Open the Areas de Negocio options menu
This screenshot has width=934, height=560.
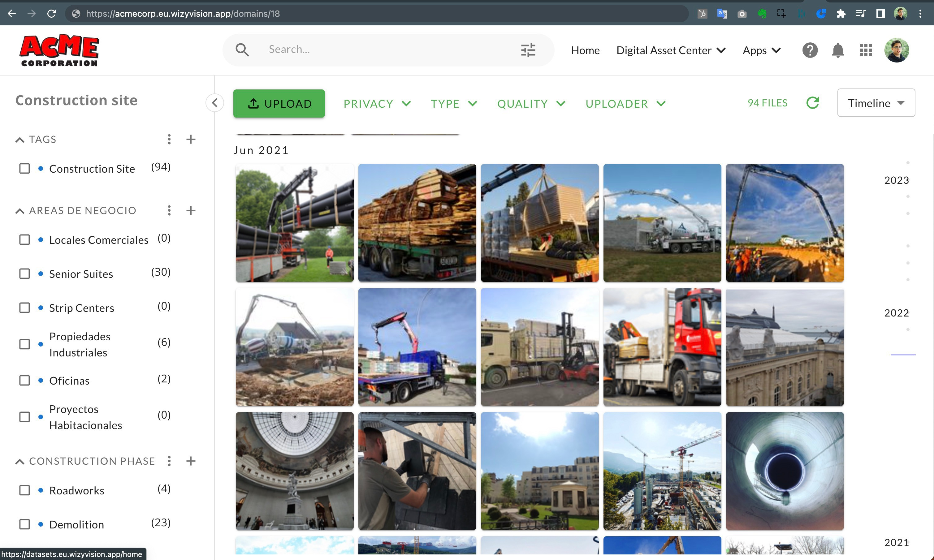click(x=169, y=210)
